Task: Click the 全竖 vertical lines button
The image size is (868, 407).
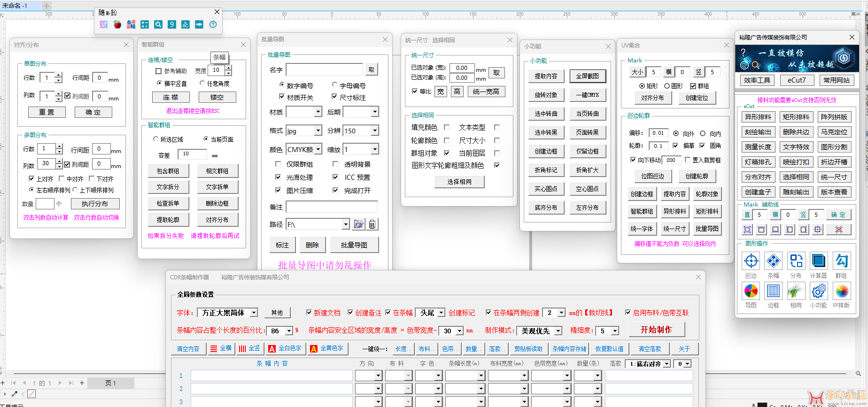Action: coord(249,349)
